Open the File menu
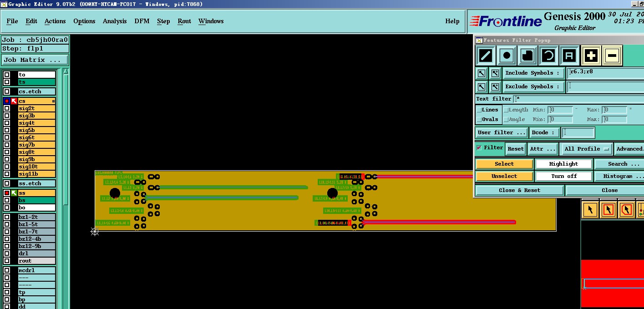The width and height of the screenshot is (644, 309). [x=12, y=21]
